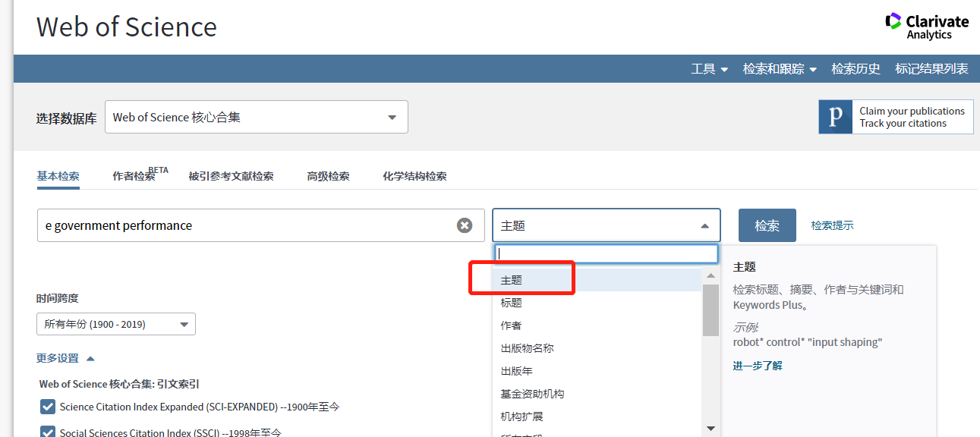Click the blue 检索 search button
The height and width of the screenshot is (437, 980).
(767, 225)
